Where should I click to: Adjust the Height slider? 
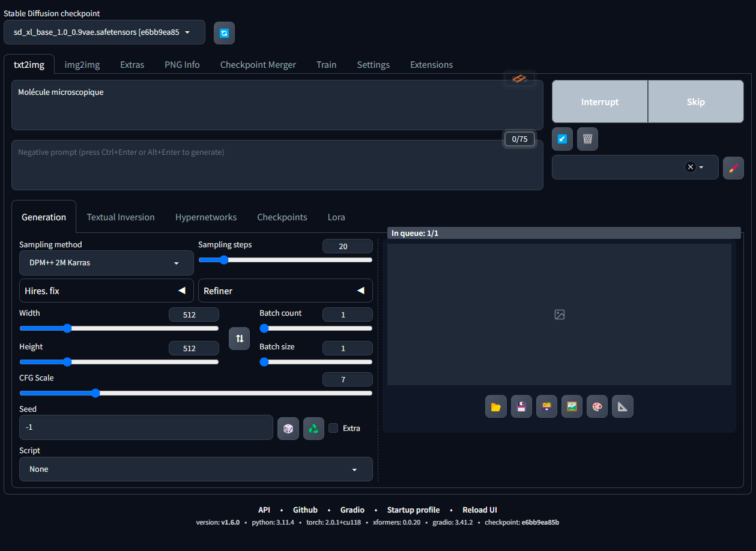pos(119,362)
